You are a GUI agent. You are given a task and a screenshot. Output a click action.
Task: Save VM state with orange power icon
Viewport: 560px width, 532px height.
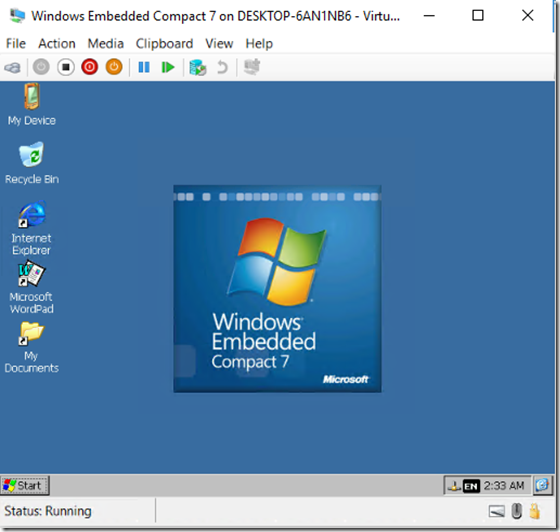[x=114, y=67]
